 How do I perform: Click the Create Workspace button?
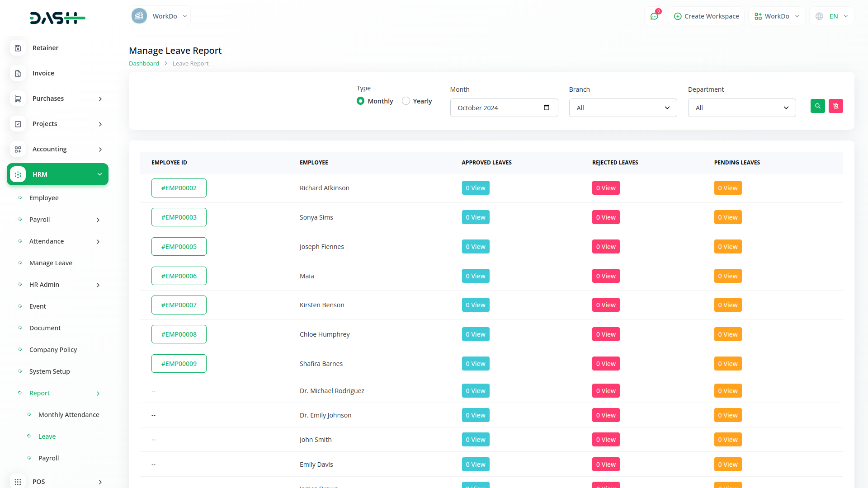[x=706, y=16]
